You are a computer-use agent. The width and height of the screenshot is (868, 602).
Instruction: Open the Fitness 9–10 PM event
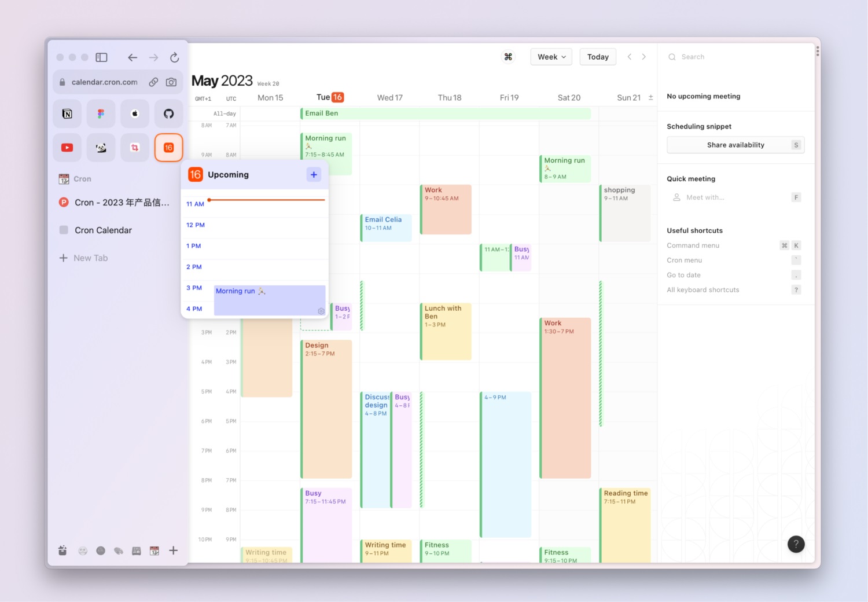click(x=446, y=551)
